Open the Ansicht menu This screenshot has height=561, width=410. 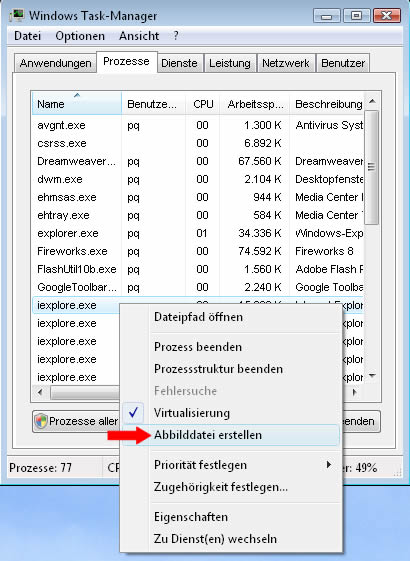coord(139,36)
